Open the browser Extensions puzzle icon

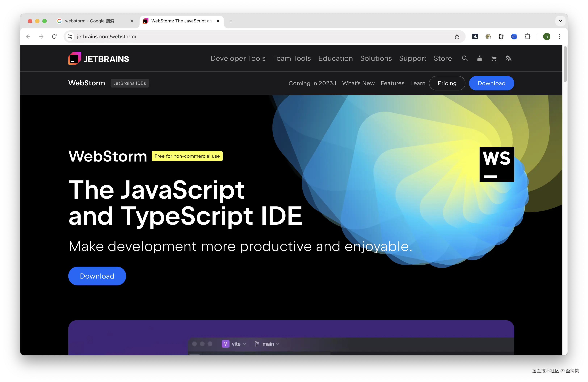click(527, 37)
